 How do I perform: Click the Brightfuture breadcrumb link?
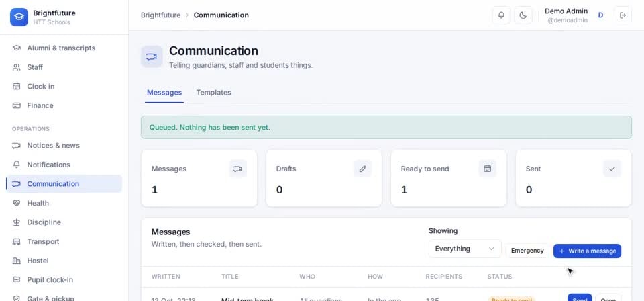160,15
